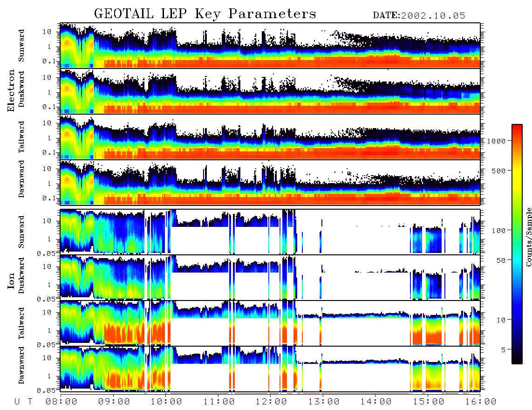The width and height of the screenshot is (532, 410).
Task: Click the 0.1 tick of the Electron Dawnward panel
Action: [x=48, y=198]
